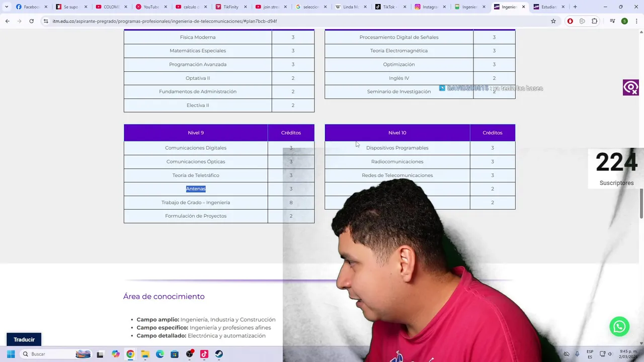
Task: Open TikTok app from the taskbar
Action: [x=204, y=354]
